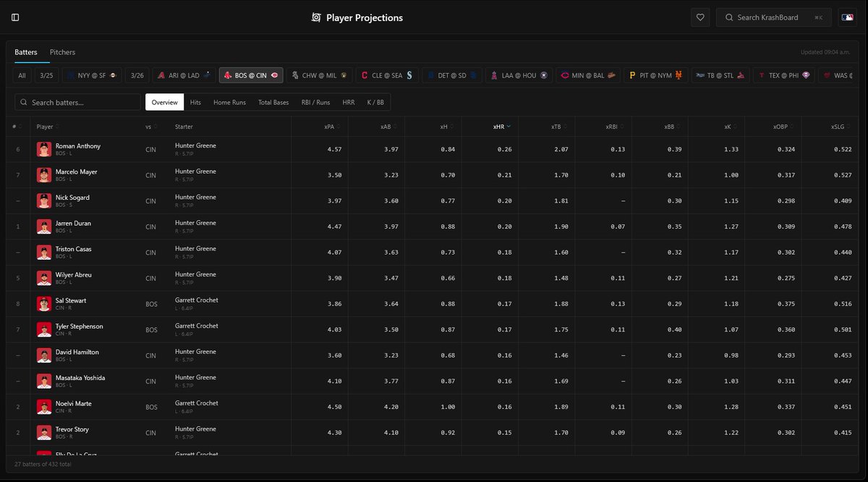This screenshot has width=868, height=482.
Task: Switch to the Batters tab
Action: (26, 52)
